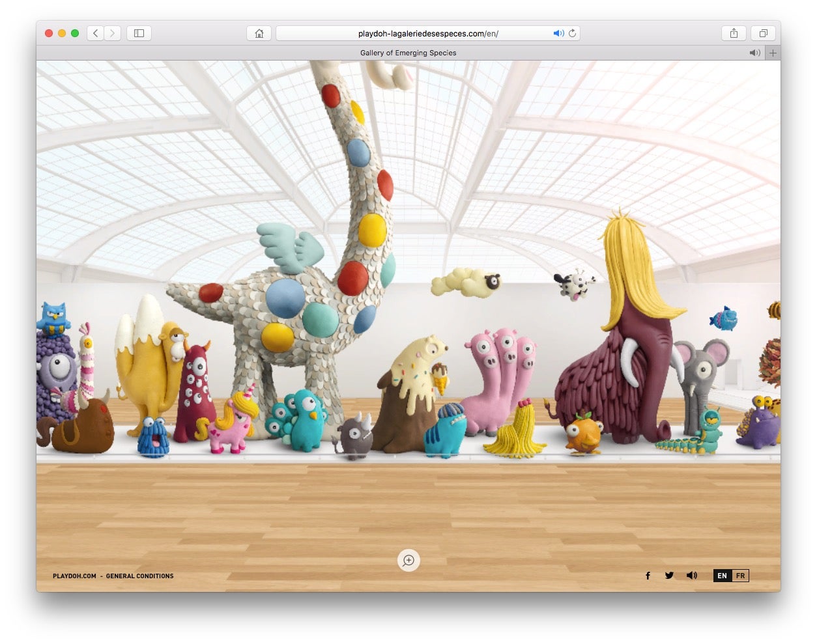Open the PLAYDOH.COM link
Screen dimensions: 817x644
(x=74, y=576)
